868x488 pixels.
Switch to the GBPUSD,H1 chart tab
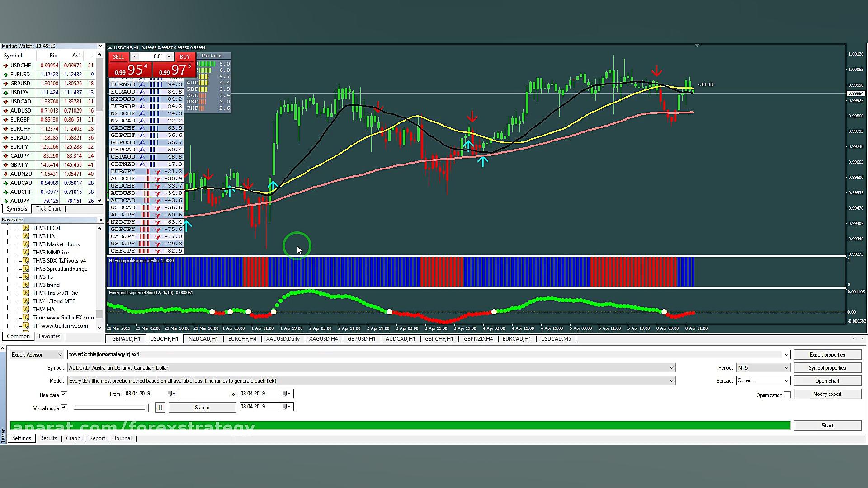361,338
